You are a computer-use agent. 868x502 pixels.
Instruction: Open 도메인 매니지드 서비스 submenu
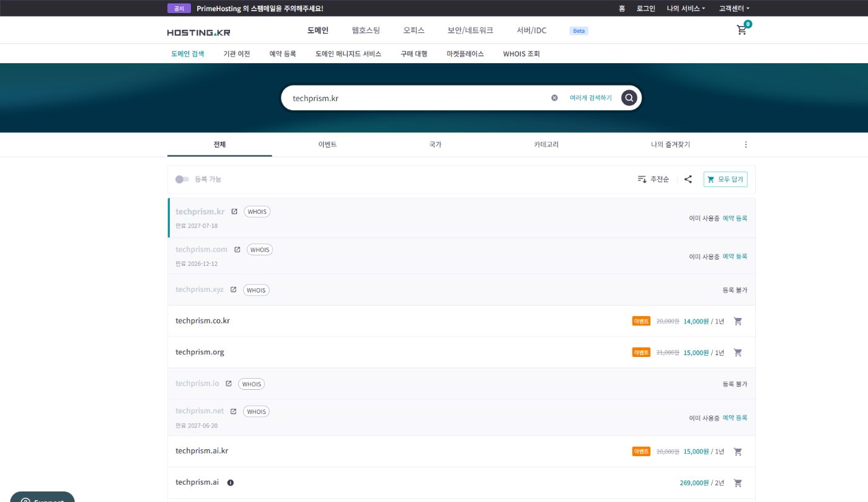click(x=348, y=54)
